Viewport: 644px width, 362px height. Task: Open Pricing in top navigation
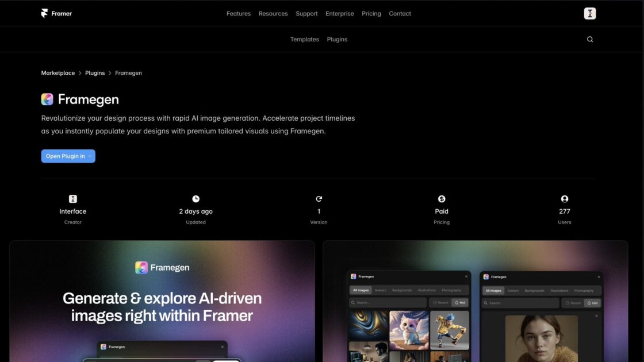pyautogui.click(x=371, y=14)
